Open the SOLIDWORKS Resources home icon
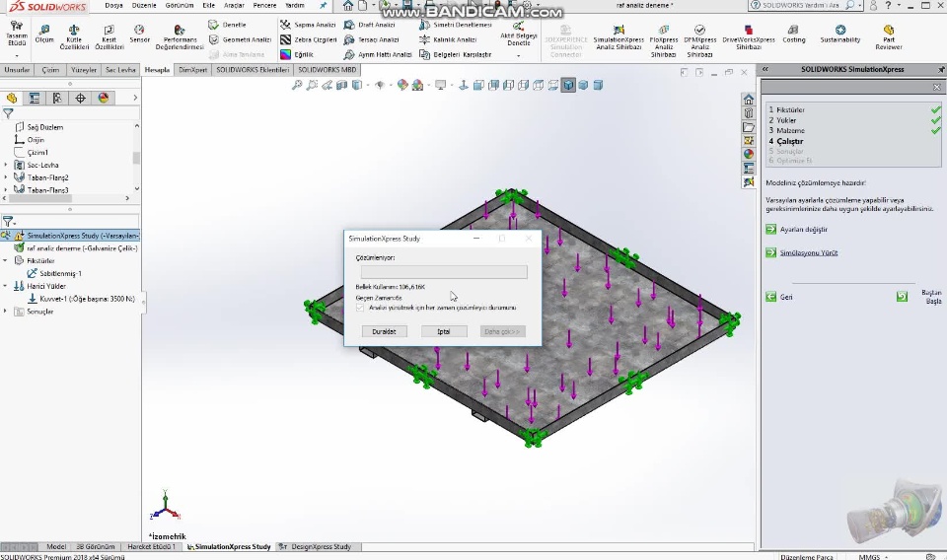Screen dimensions: 947x560 749,99
